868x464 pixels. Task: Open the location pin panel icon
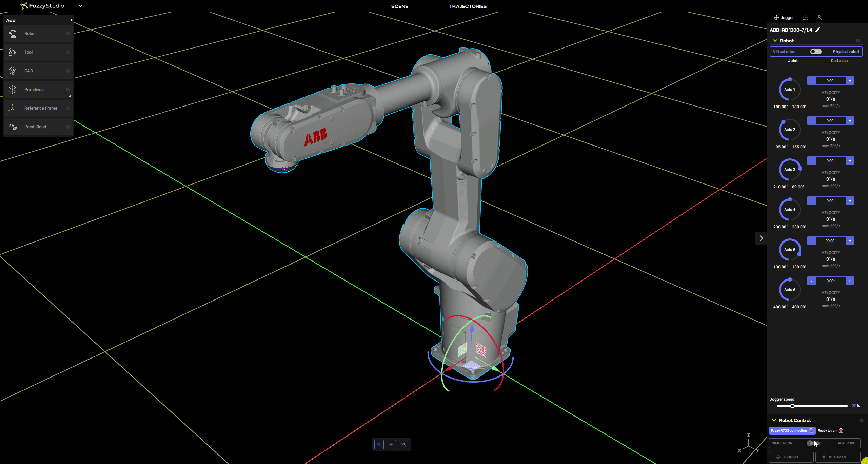(819, 18)
